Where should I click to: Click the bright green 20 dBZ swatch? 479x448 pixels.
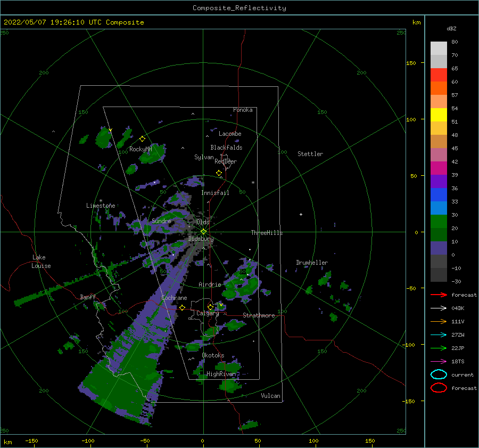(x=439, y=221)
